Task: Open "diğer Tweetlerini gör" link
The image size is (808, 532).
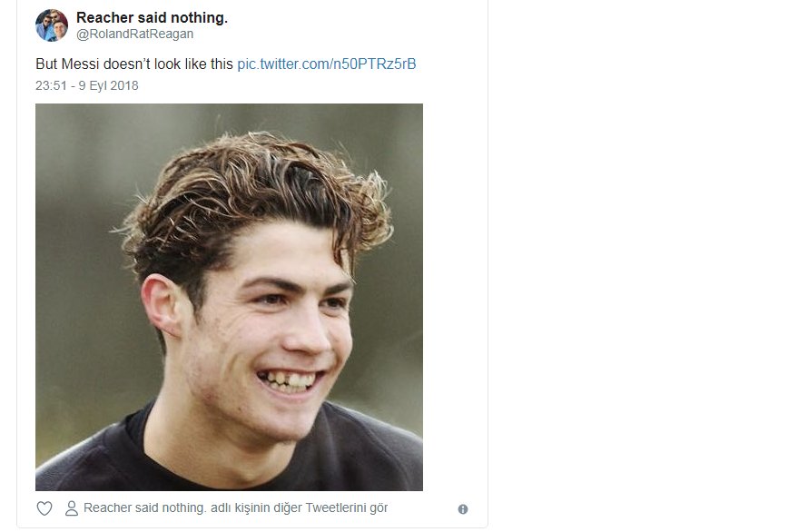Action: 236,508
